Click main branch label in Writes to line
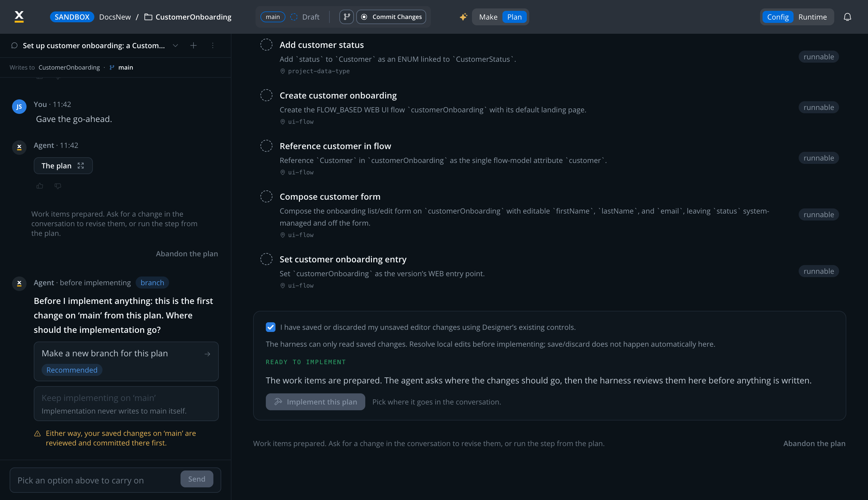The width and height of the screenshot is (868, 500). [125, 67]
